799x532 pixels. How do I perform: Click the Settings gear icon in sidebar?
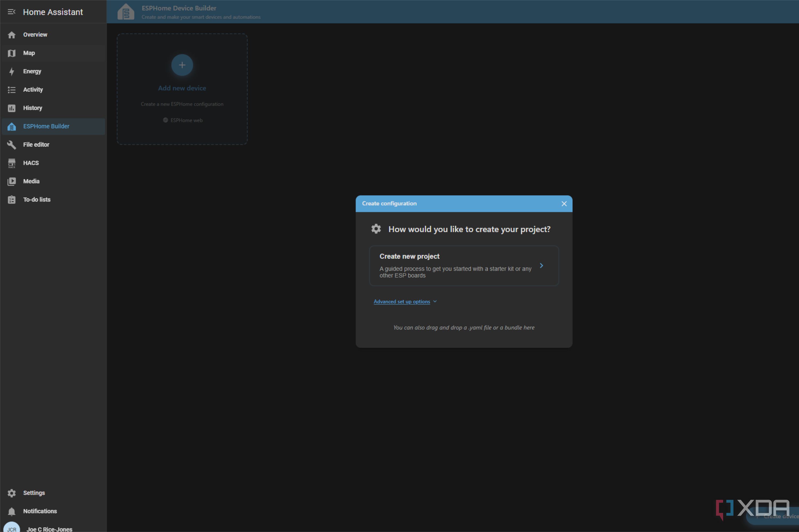[x=11, y=493]
